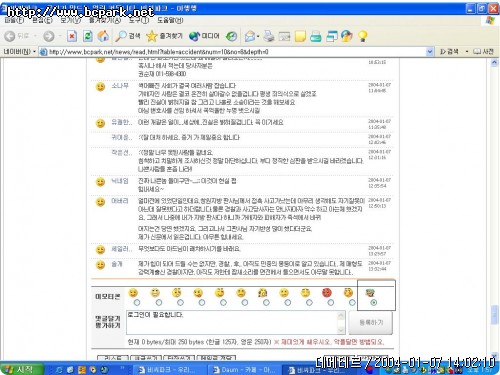Viewport: 500px width, 375px height.
Task: Open the Forward button history dropdown arrow
Action: [60, 36]
